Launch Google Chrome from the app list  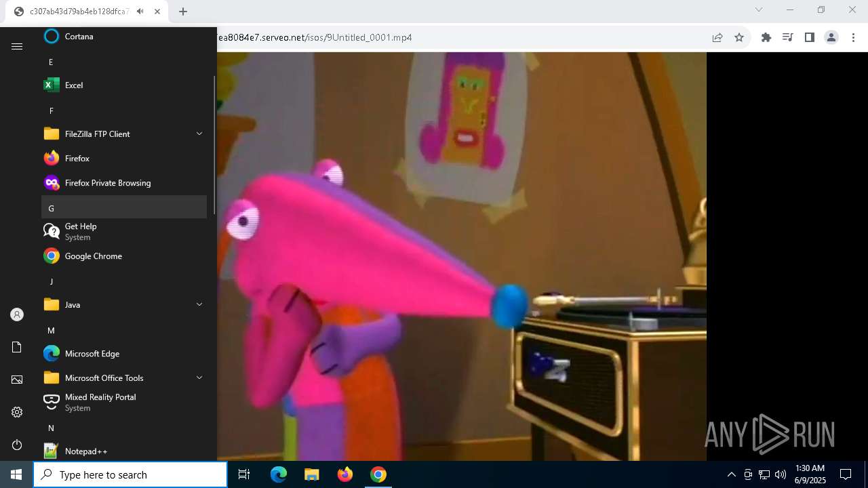pyautogui.click(x=124, y=256)
